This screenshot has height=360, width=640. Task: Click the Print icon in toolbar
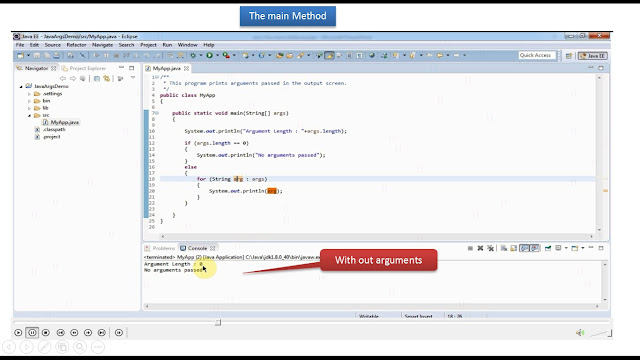coord(57,56)
